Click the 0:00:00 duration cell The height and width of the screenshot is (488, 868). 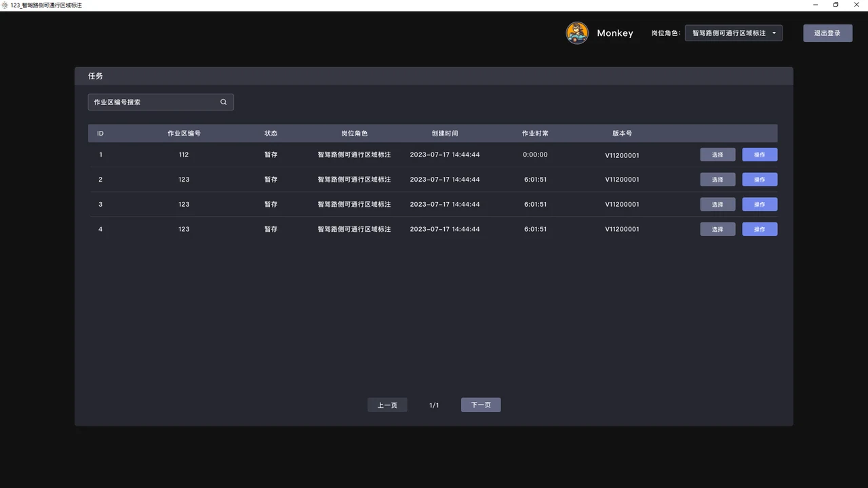[535, 155]
